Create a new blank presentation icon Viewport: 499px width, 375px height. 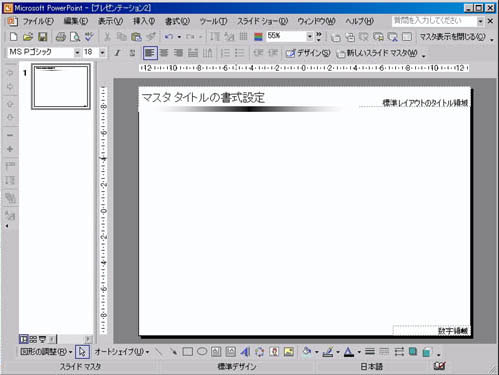pos(14,37)
